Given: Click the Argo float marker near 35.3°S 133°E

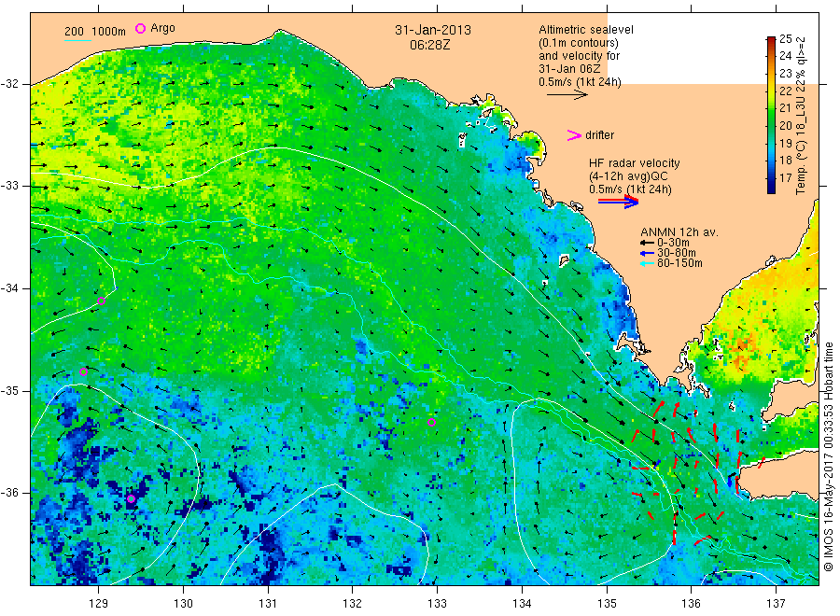Looking at the screenshot, I should click(x=431, y=422).
